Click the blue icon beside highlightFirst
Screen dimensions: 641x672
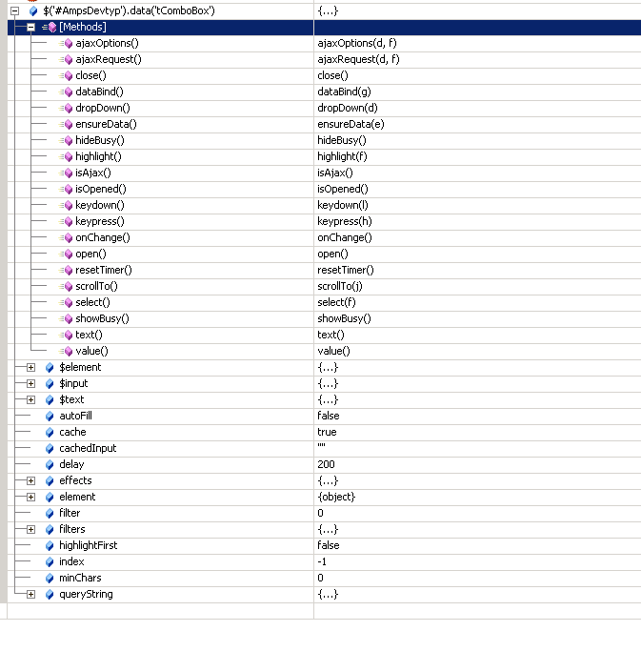pyautogui.click(x=50, y=545)
